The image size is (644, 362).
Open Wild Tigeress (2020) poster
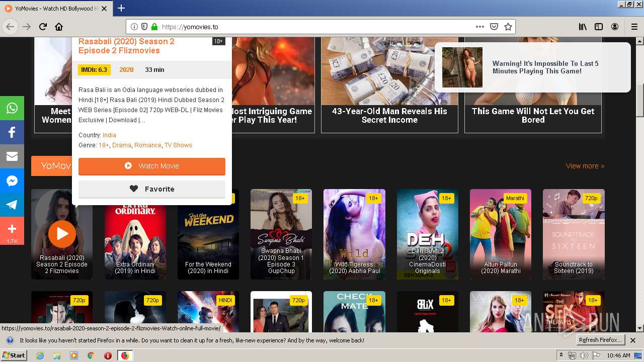[354, 234]
